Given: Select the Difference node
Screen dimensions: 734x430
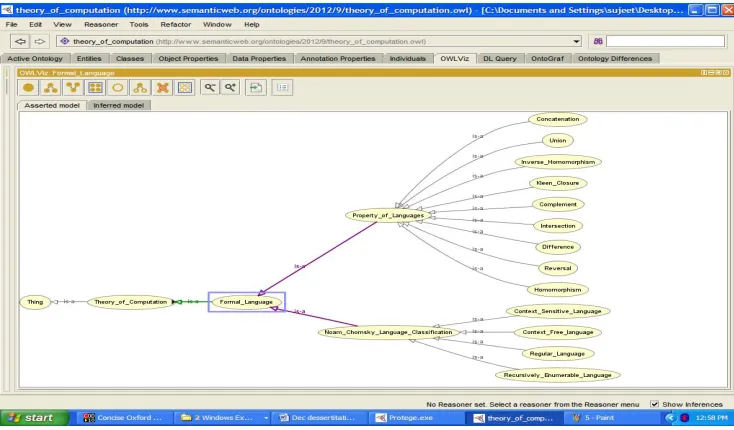Looking at the screenshot, I should click(558, 247).
